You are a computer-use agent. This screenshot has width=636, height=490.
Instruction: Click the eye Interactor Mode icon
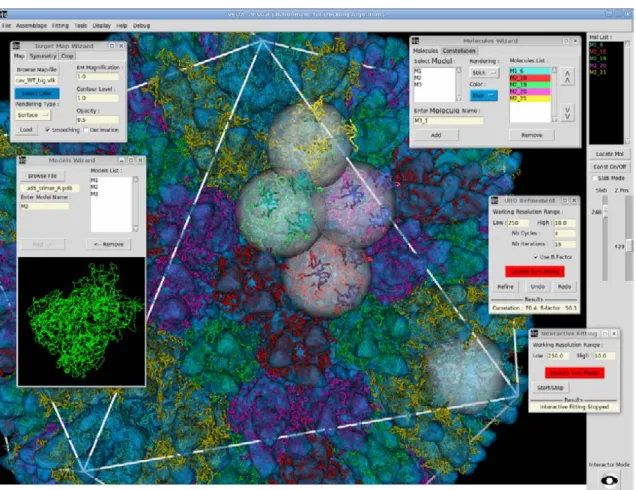(609, 480)
